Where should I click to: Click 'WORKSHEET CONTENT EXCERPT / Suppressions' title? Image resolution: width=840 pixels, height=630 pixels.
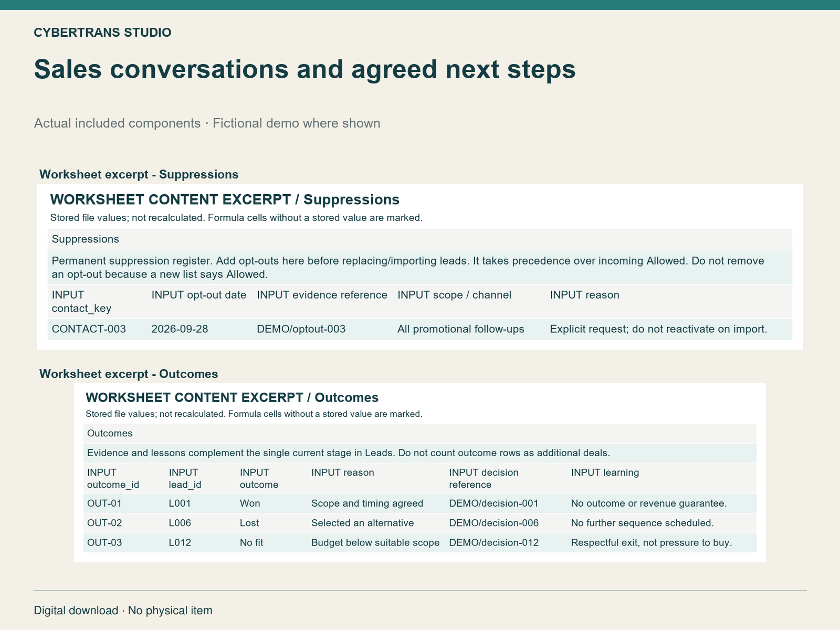[225, 199]
